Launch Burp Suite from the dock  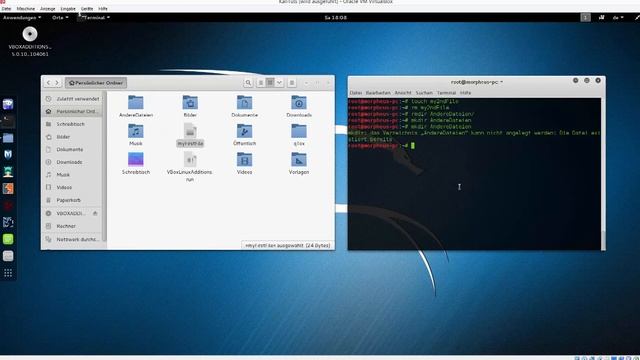(x=8, y=188)
